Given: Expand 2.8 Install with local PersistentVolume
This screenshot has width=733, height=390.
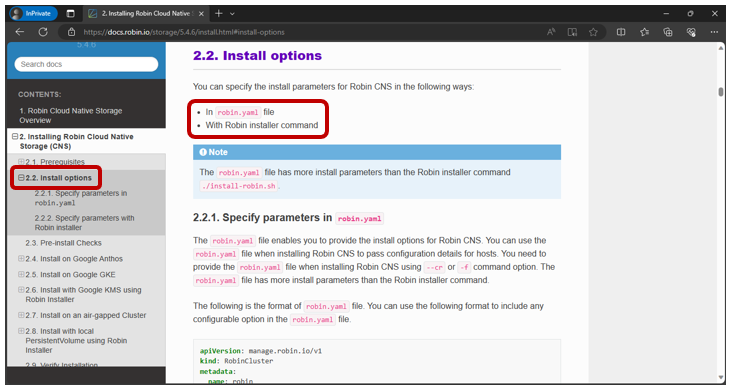Looking at the screenshot, I should pos(21,331).
